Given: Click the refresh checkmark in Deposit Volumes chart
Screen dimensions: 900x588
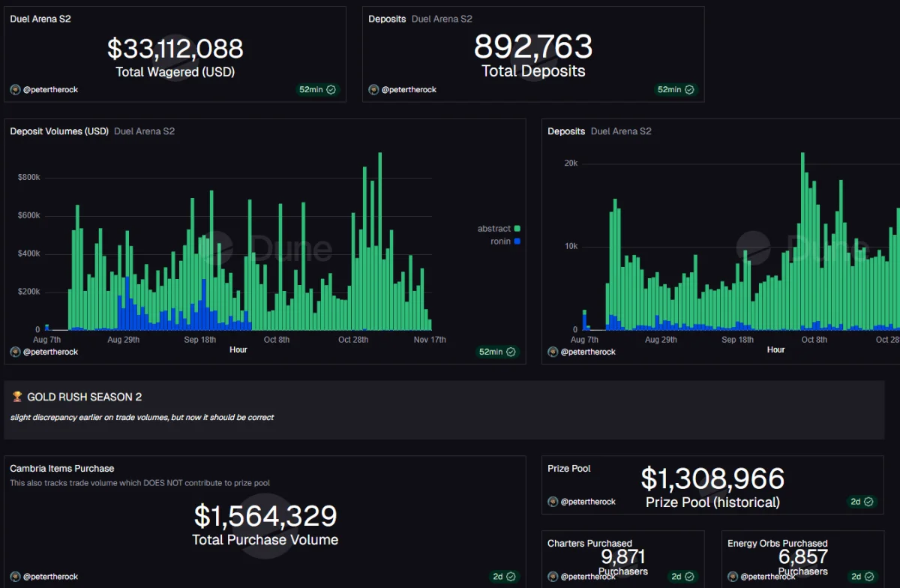Looking at the screenshot, I should click(x=511, y=352).
